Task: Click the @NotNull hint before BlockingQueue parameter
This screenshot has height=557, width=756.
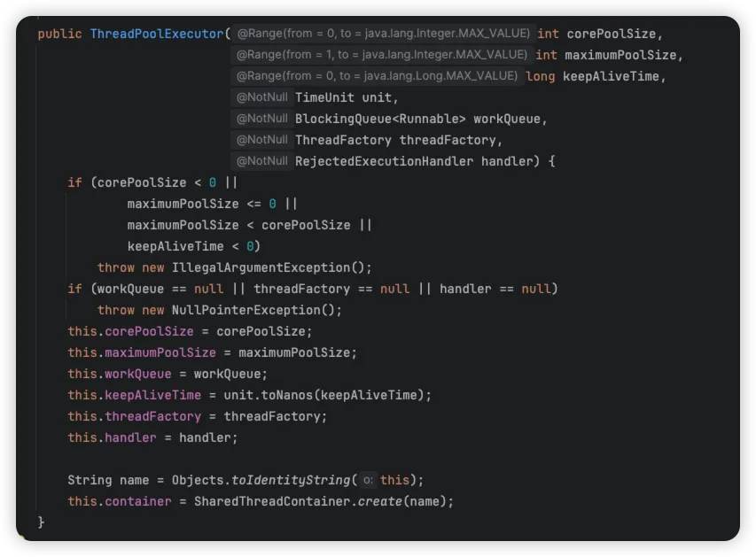Action: (x=262, y=119)
